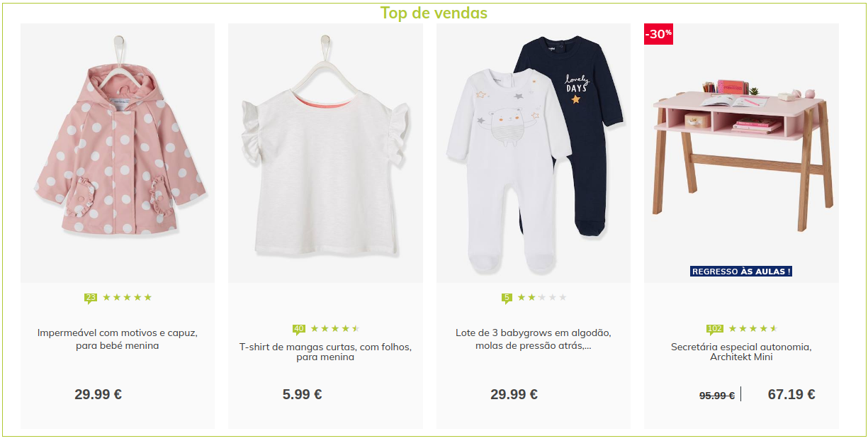This screenshot has width=868, height=441.
Task: Click the review count badge showing 40
Action: click(299, 329)
